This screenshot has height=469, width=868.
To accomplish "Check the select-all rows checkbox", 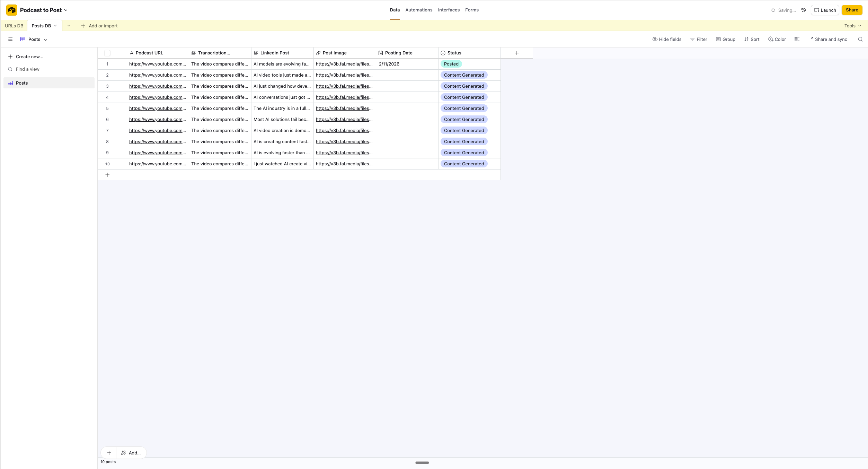I will [107, 53].
